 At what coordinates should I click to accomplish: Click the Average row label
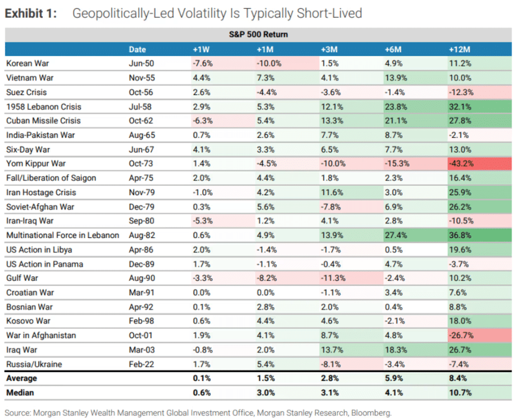22,378
